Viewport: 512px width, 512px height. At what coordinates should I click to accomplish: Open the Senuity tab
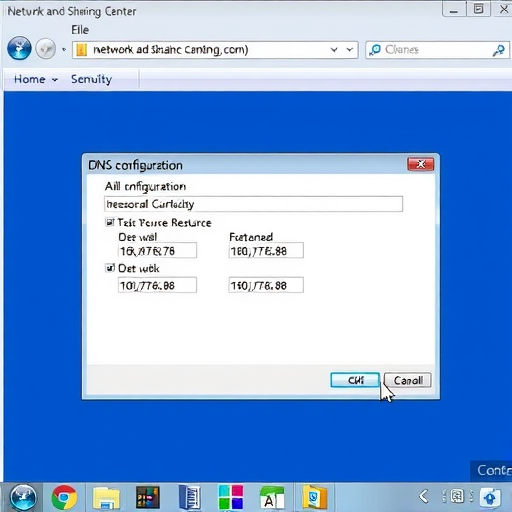click(91, 79)
